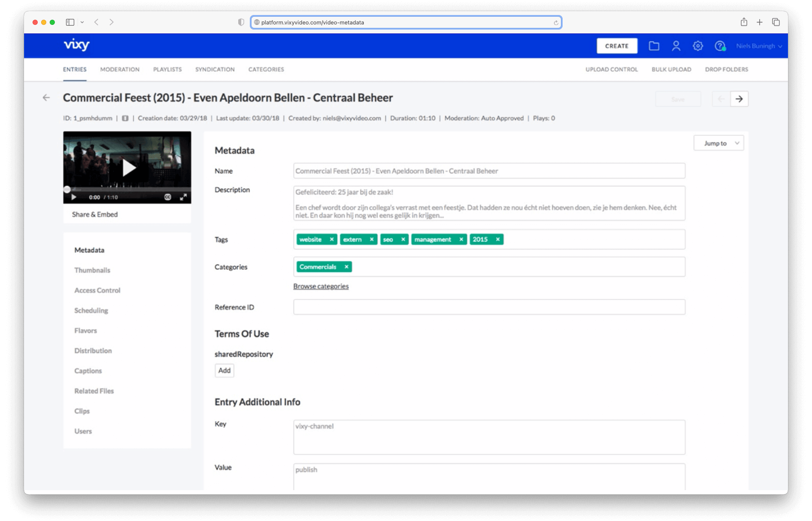The image size is (812, 521).
Task: Click the Create button
Action: [617, 46]
